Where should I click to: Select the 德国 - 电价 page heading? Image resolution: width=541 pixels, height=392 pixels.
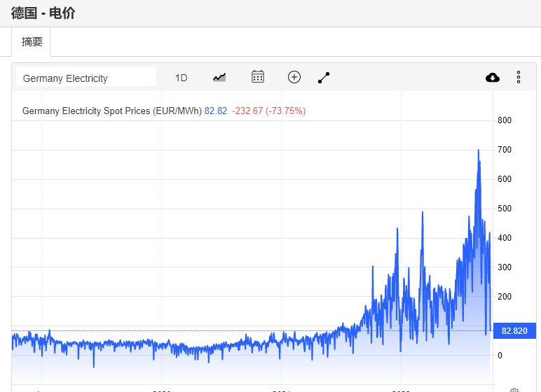[43, 13]
